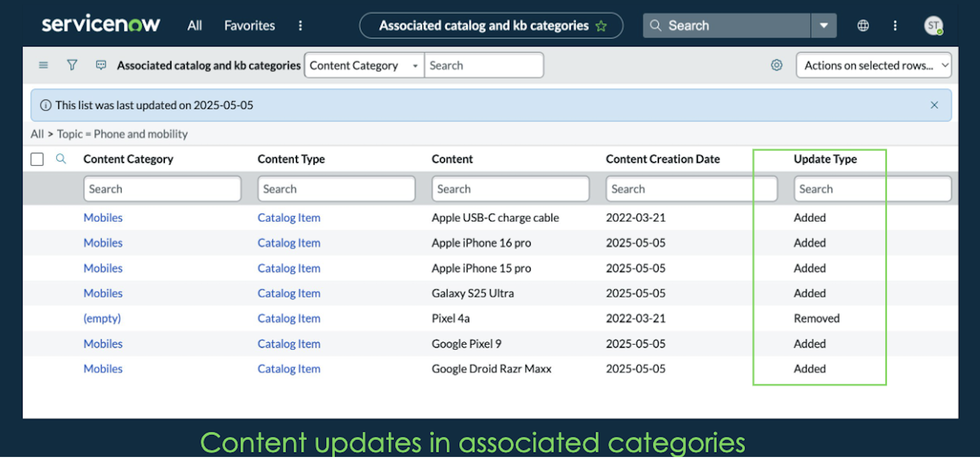The image size is (980, 458).
Task: Open the personalize list gear icon
Action: point(777,65)
